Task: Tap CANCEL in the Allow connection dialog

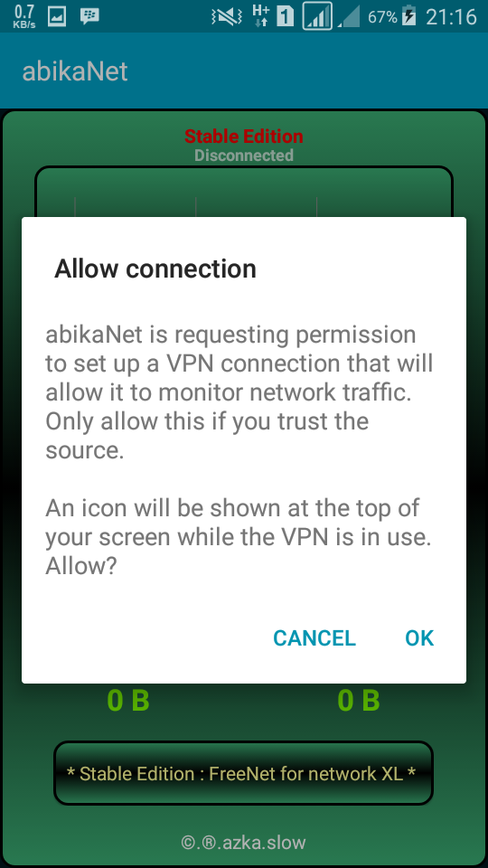Action: [314, 638]
